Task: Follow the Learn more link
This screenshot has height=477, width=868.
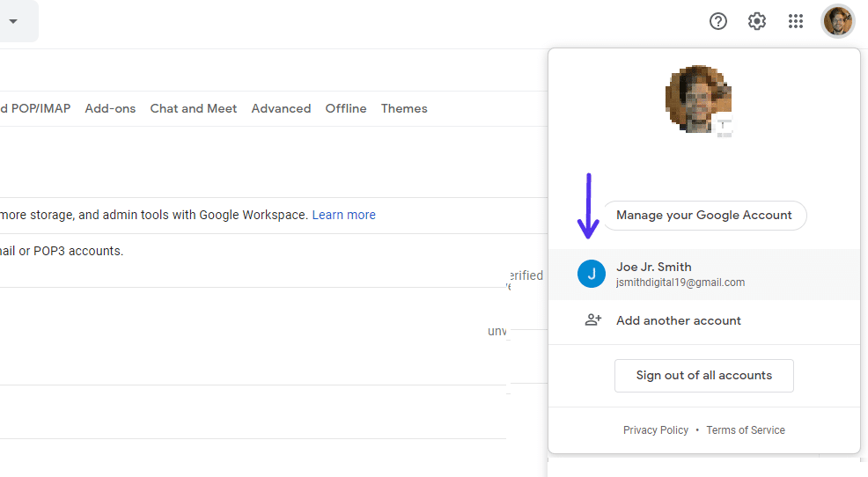Action: [343, 215]
